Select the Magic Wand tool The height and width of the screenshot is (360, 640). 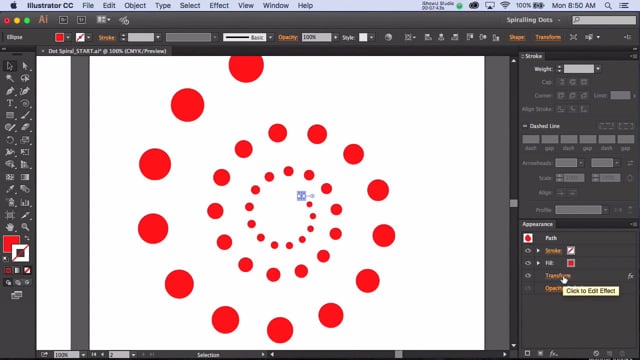point(10,78)
